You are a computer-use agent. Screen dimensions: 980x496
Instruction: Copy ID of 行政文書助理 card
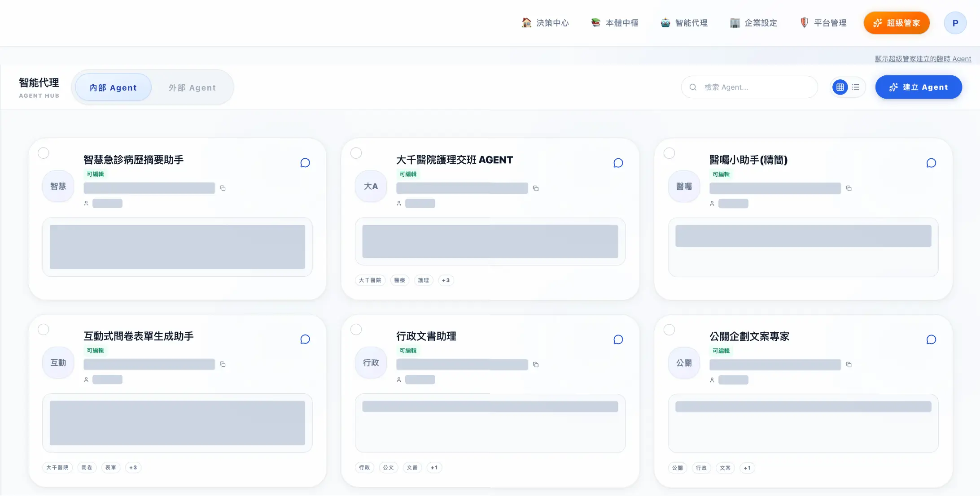click(535, 365)
